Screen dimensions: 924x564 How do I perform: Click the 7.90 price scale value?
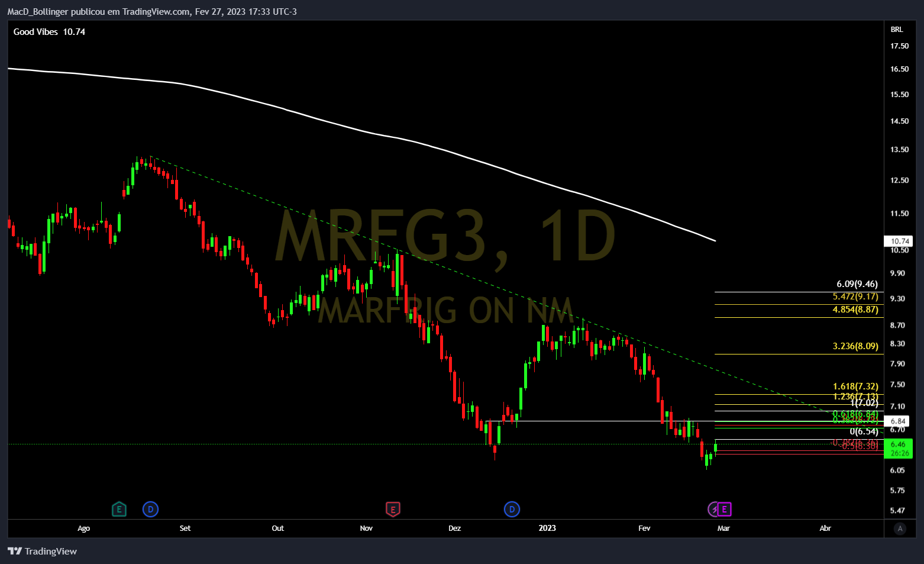point(897,364)
